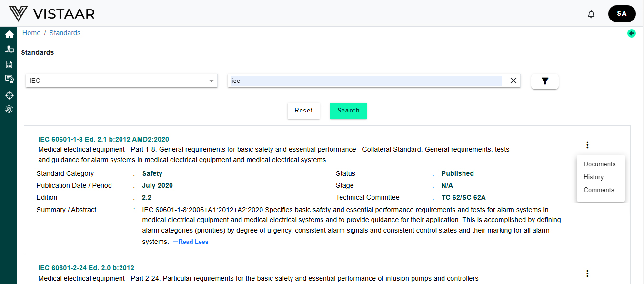
Task: Open the gear cycle icon in sidebar
Action: pyautogui.click(x=9, y=110)
